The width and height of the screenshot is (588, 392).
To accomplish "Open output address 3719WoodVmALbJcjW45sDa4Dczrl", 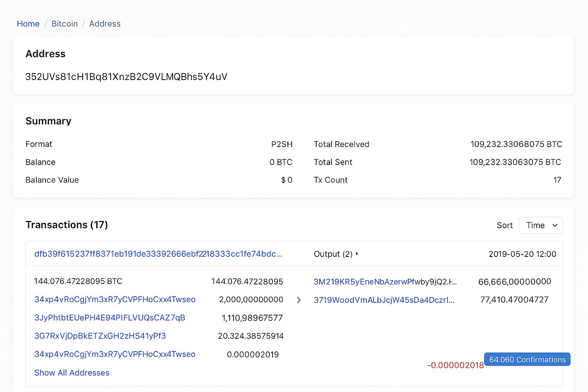I will [384, 300].
